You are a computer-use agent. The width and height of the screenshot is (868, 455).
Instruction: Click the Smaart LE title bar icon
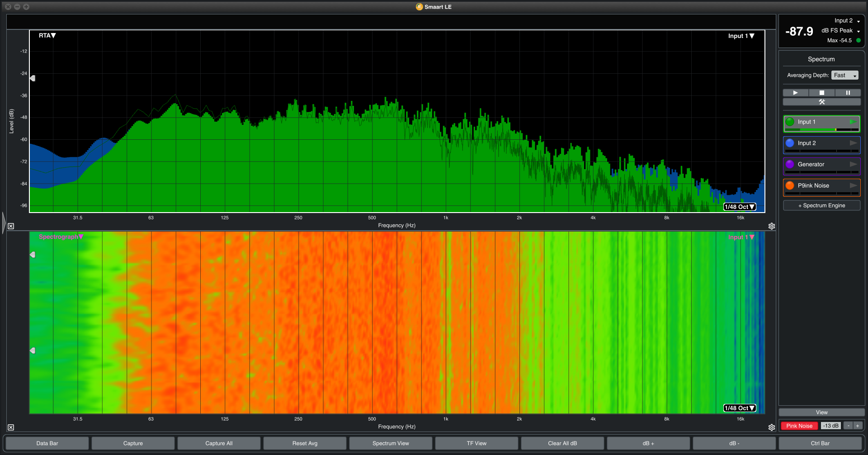[x=419, y=7]
